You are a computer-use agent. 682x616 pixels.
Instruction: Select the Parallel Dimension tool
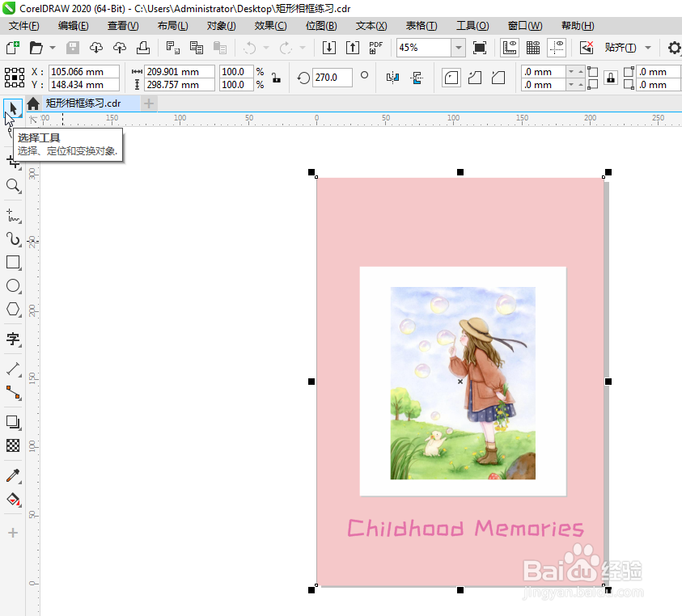pos(13,369)
